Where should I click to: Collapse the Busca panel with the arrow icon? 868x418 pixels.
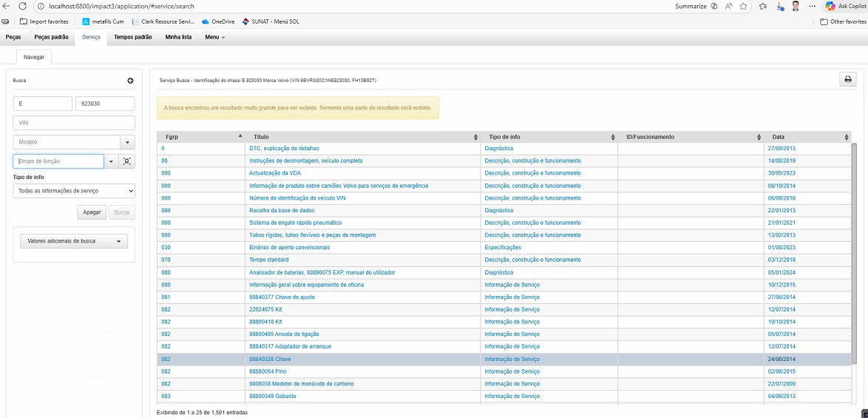point(130,81)
